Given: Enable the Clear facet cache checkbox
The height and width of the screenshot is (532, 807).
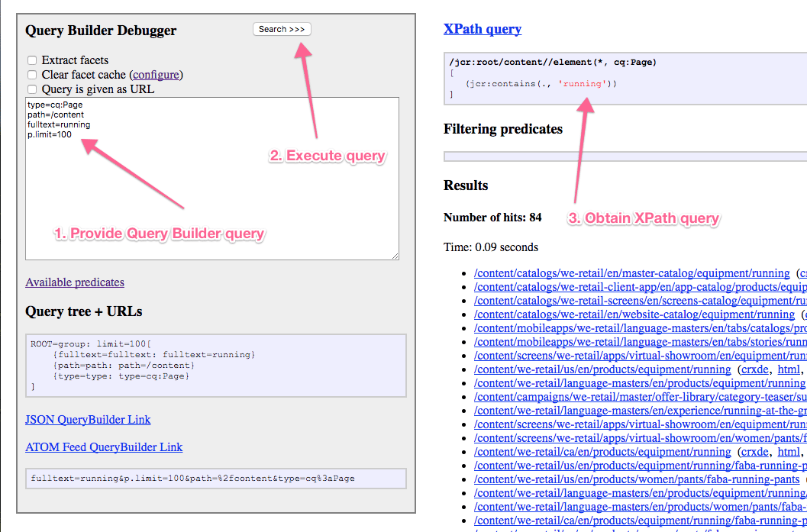Looking at the screenshot, I should 31,75.
